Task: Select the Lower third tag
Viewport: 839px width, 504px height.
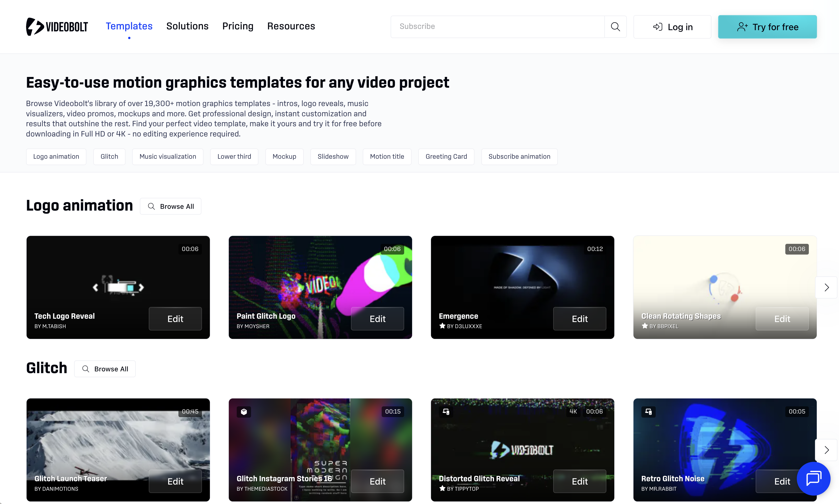Action: (x=234, y=157)
